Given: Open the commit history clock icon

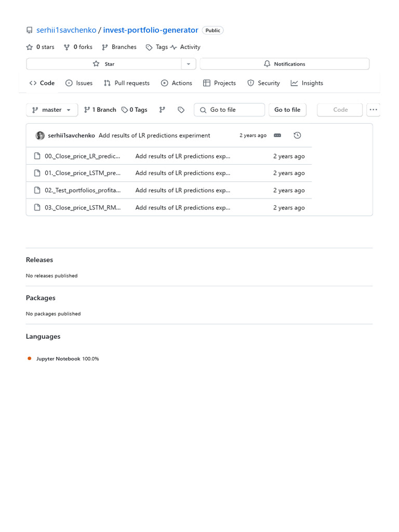Looking at the screenshot, I should coord(297,136).
